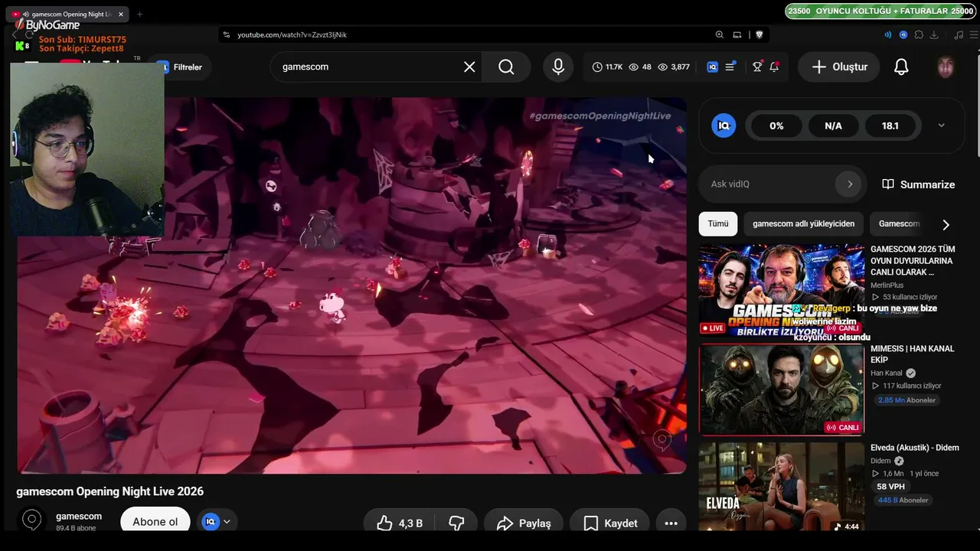Open the vidIQ trophy achievements icon

pos(757,67)
